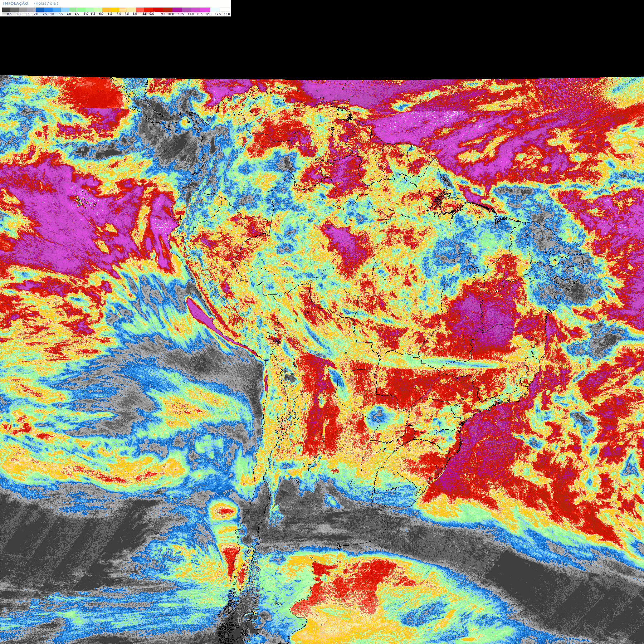Click the INSOLAÇÃO legend title

pos(15,4)
